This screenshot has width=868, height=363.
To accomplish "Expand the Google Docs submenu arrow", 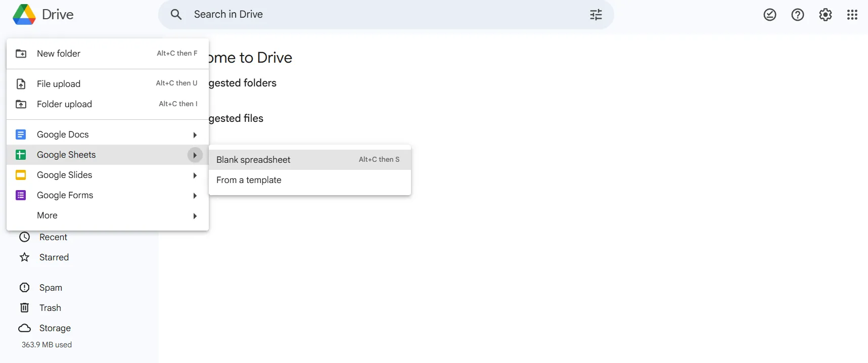I will pos(195,135).
